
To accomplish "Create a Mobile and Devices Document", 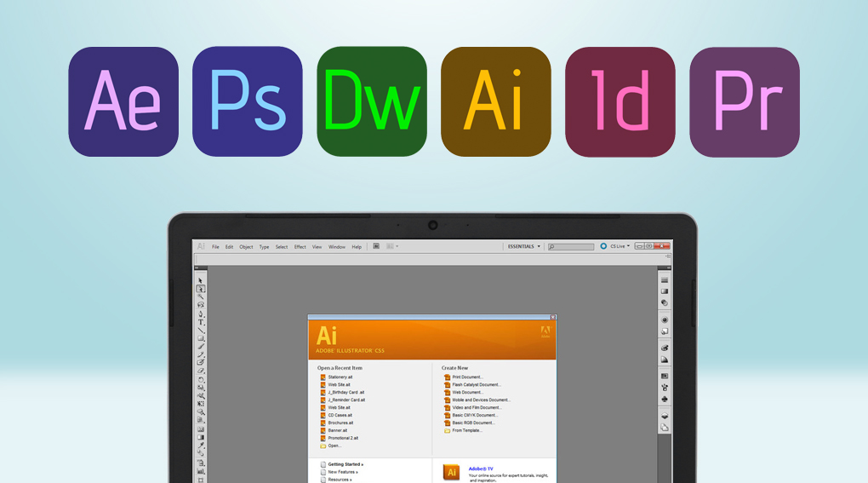I will pos(477,400).
